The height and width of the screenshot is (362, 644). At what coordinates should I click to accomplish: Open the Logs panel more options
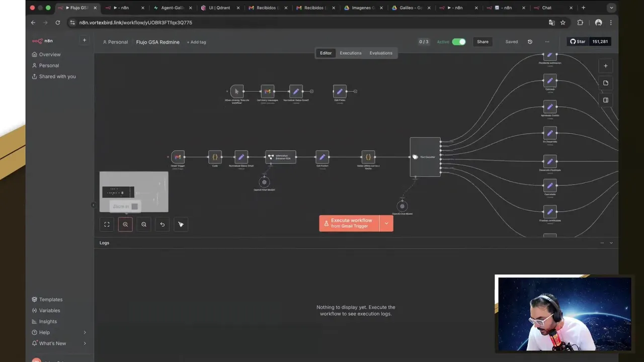click(x=602, y=243)
